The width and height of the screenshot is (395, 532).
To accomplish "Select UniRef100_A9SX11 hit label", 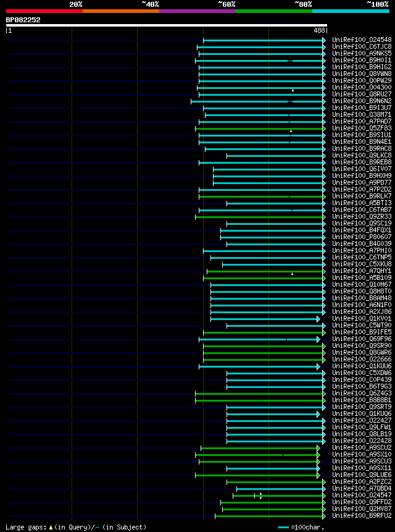I will tap(362, 468).
